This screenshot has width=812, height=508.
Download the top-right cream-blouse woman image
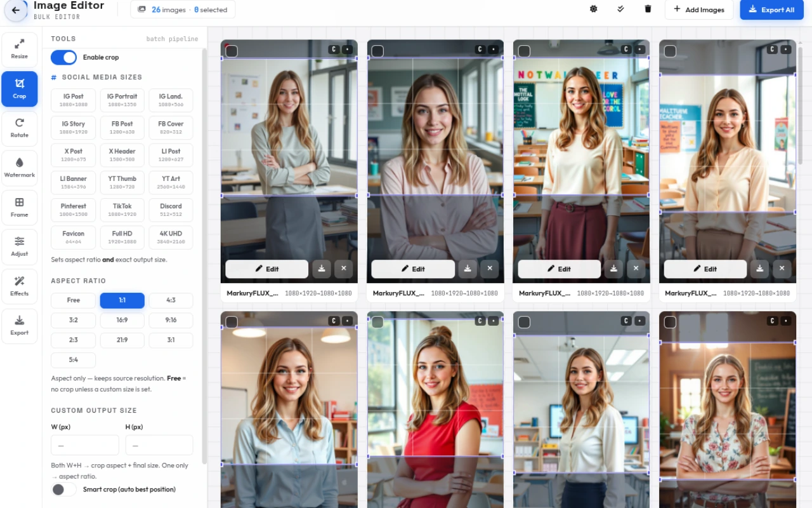click(x=760, y=269)
